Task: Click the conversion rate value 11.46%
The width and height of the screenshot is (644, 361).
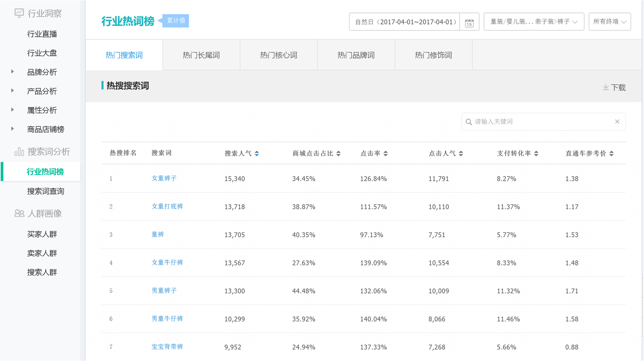Action: pyautogui.click(x=509, y=319)
